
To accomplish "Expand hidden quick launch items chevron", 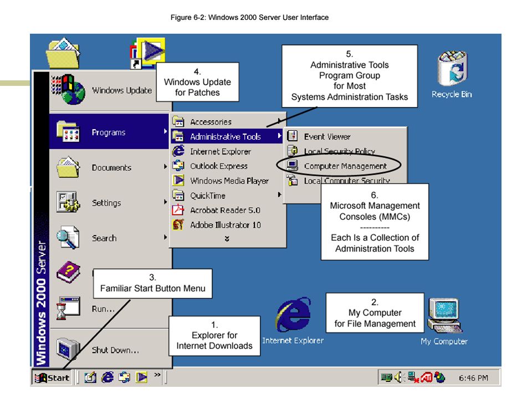I will (157, 375).
